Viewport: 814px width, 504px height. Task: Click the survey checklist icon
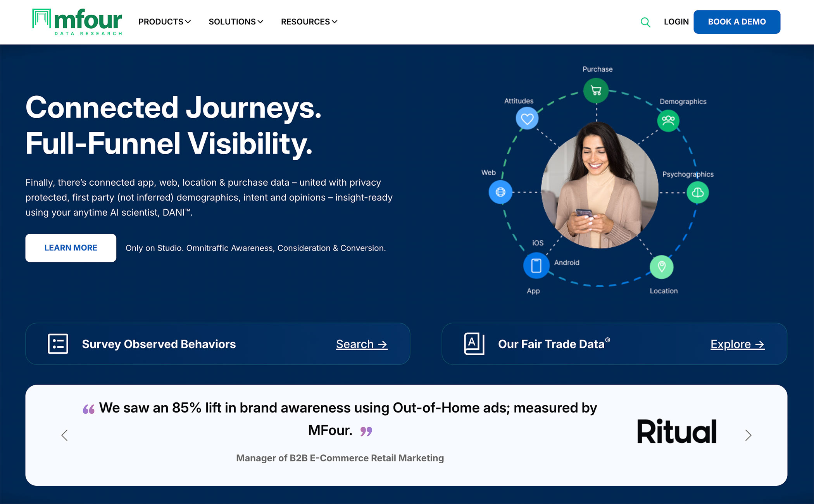point(58,344)
